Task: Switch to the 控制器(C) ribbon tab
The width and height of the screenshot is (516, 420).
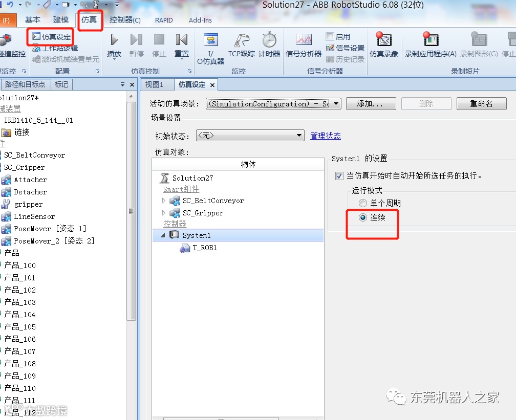Action: 125,20
